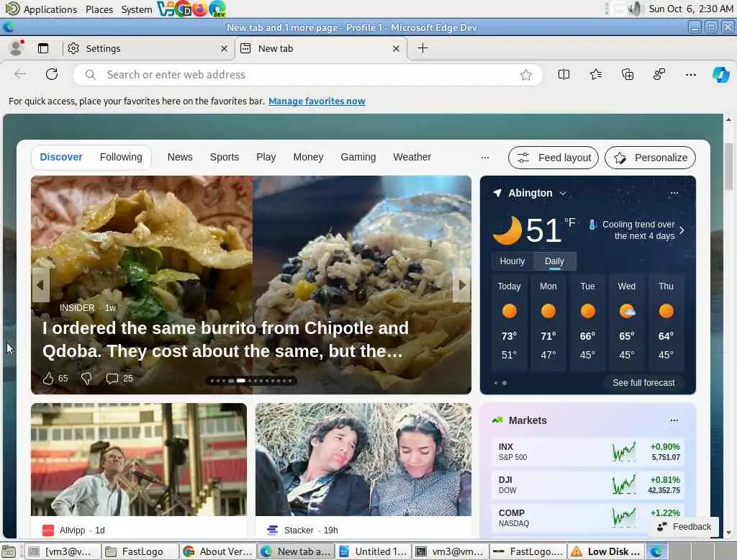Image resolution: width=737 pixels, height=560 pixels.
Task: Click the Feed layout button
Action: (553, 158)
